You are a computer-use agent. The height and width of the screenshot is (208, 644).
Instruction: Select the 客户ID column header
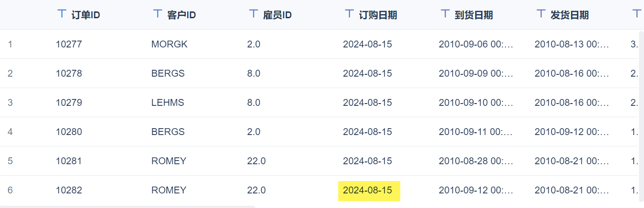click(182, 15)
